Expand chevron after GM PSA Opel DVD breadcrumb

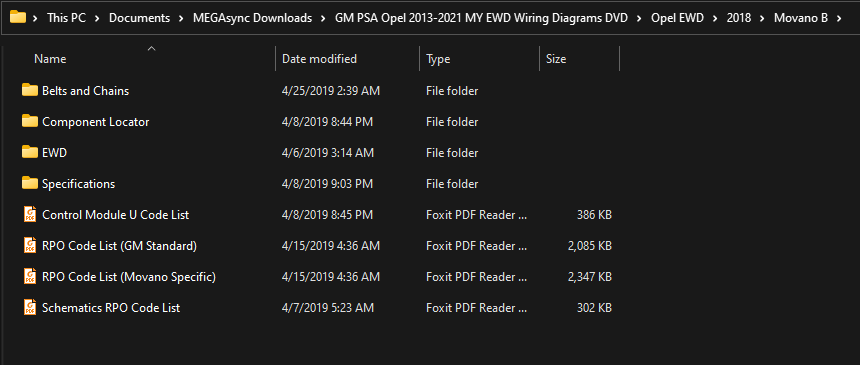tap(639, 18)
